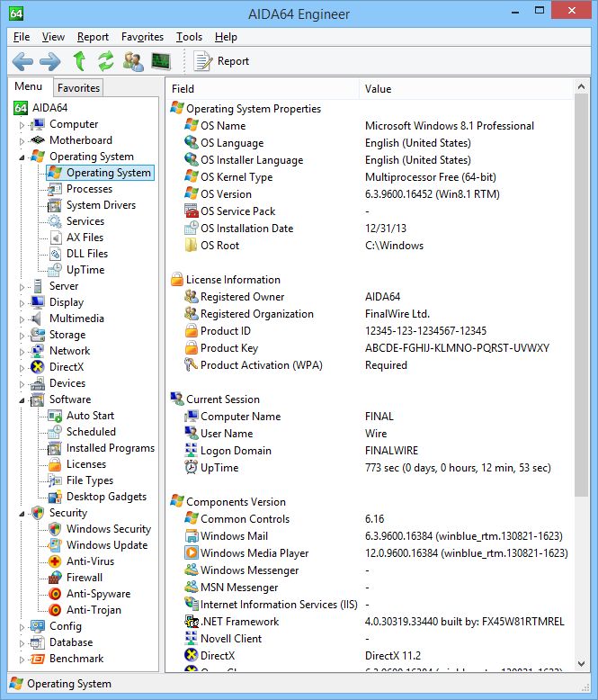Click the Network icon in tree
This screenshot has height=700, width=598.
point(38,351)
